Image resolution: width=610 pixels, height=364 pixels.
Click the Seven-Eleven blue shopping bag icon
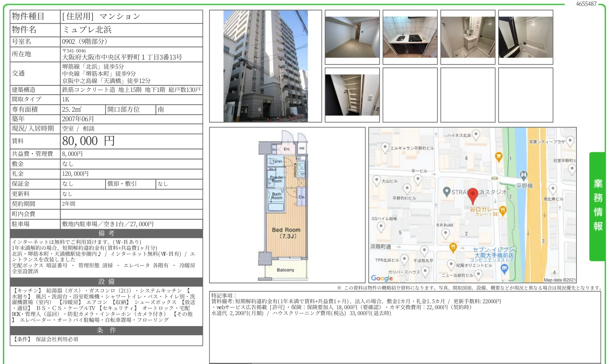504,269
